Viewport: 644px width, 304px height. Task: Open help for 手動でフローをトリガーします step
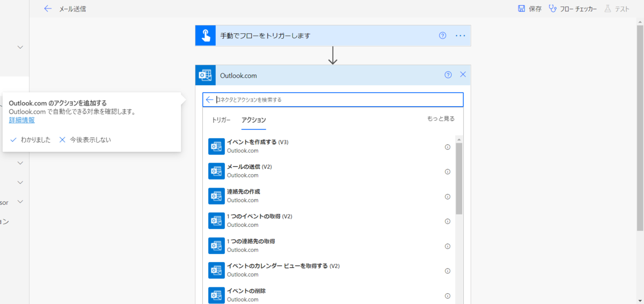click(x=443, y=35)
